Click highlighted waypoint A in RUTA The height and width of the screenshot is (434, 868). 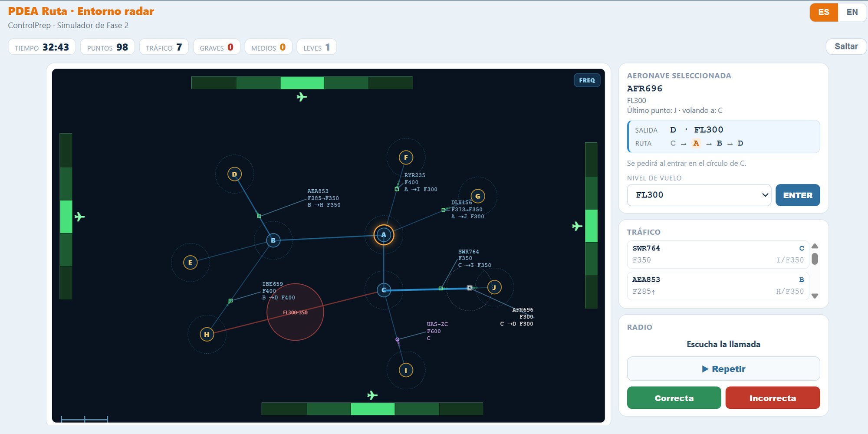coord(696,143)
